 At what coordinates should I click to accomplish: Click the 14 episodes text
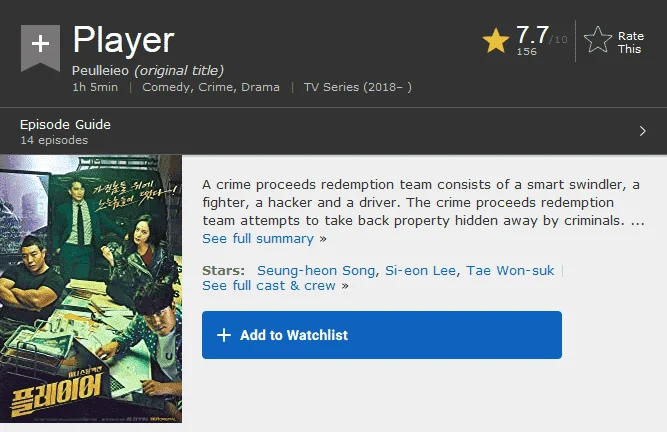[54, 140]
